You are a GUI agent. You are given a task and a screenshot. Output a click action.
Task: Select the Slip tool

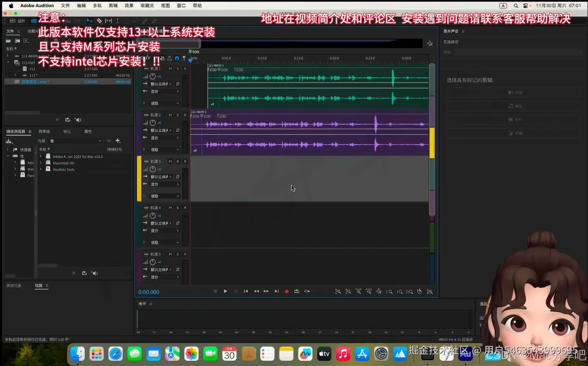pos(109,21)
